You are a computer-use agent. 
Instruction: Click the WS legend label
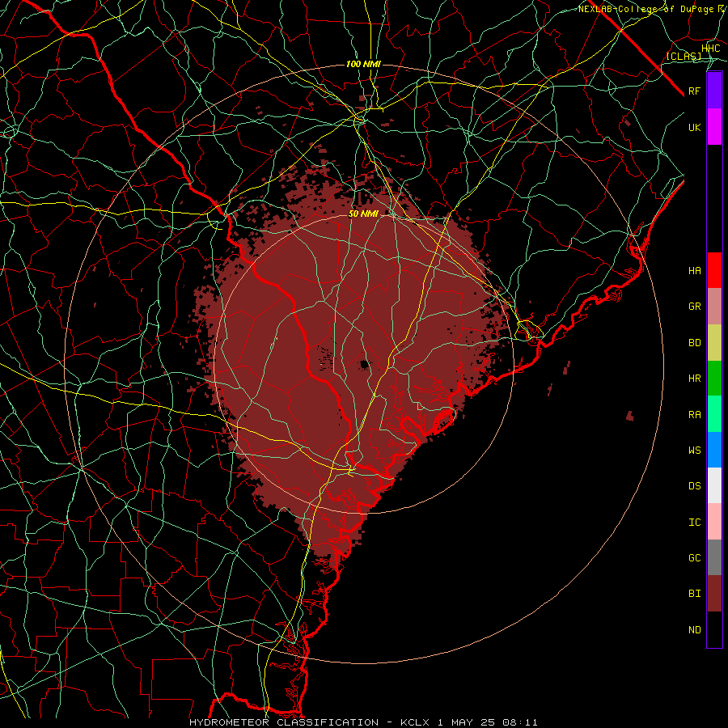(695, 450)
